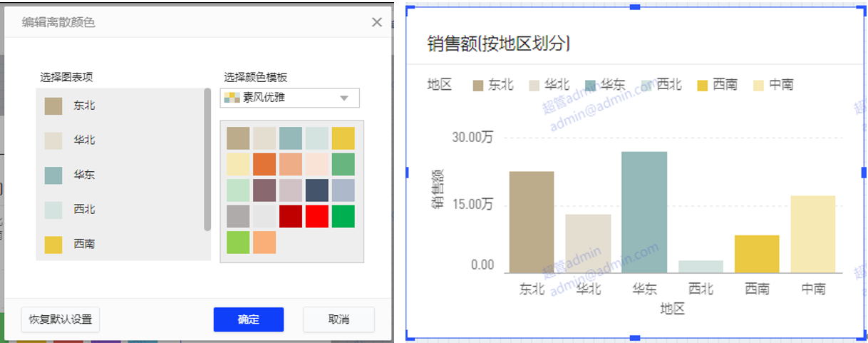Click the 取消 cancel button
868x343 pixels.
[x=339, y=319]
